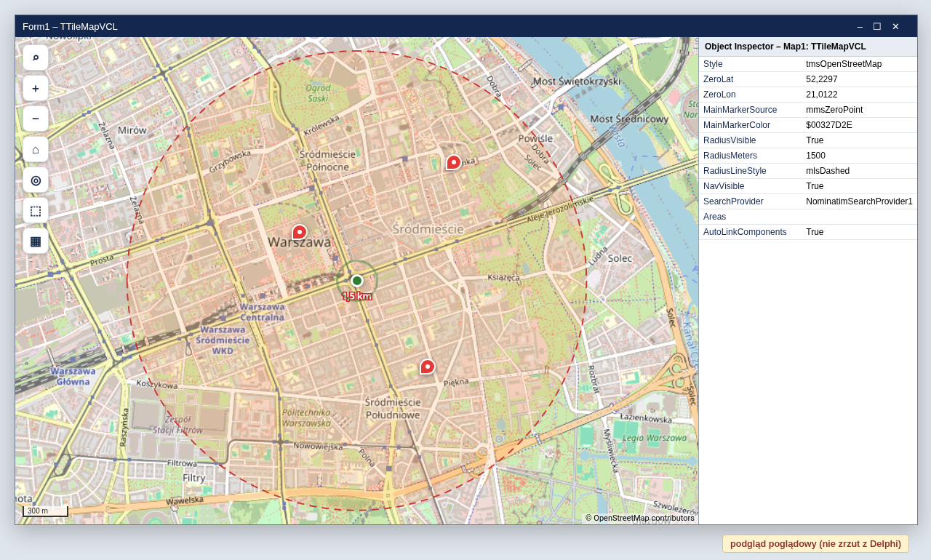Image resolution: width=931 pixels, height=560 pixels.
Task: Toggle the RadiusVisible True value
Action: 815,140
